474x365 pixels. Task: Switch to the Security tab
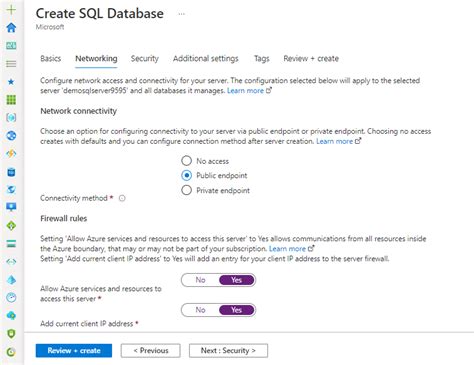(145, 59)
